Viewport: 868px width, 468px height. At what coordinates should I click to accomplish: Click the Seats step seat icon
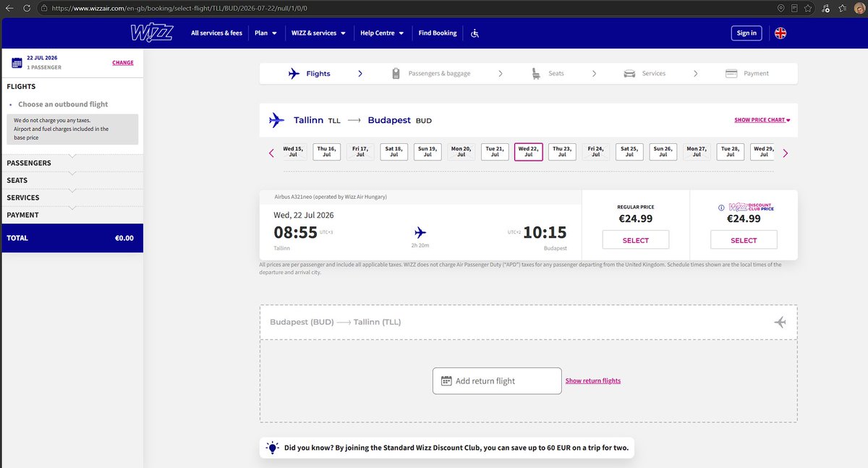[536, 73]
